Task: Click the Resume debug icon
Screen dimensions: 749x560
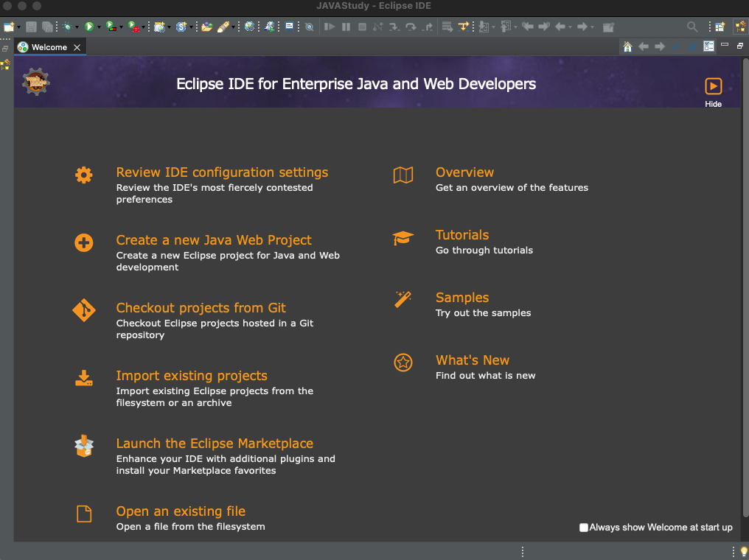Action: [x=330, y=27]
